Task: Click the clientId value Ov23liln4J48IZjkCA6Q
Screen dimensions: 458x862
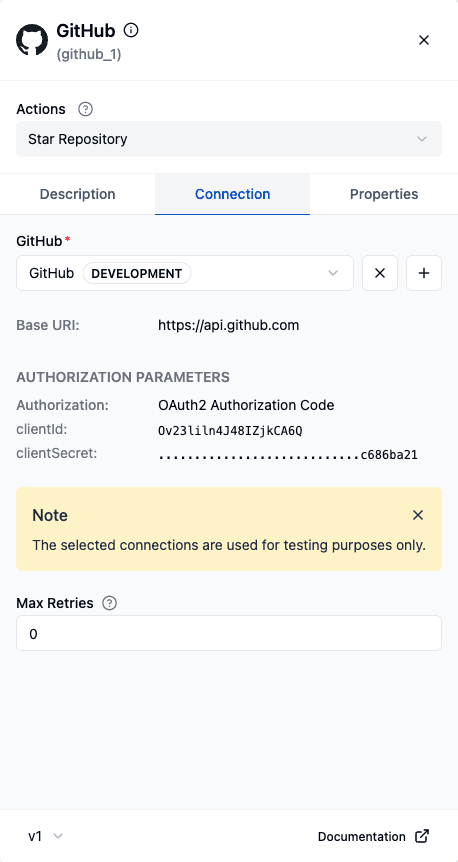Action: point(230,431)
